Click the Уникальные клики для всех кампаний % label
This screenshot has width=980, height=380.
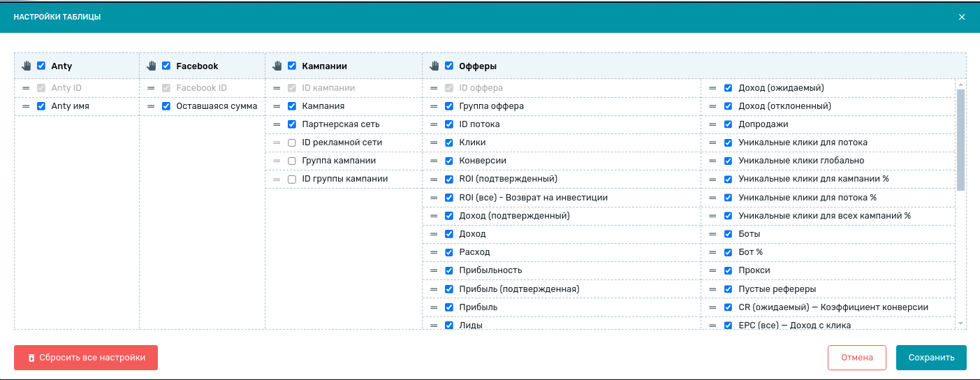point(824,216)
